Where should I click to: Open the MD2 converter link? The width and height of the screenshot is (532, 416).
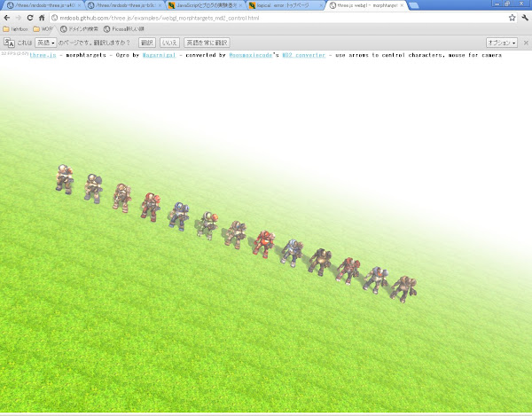pos(303,55)
